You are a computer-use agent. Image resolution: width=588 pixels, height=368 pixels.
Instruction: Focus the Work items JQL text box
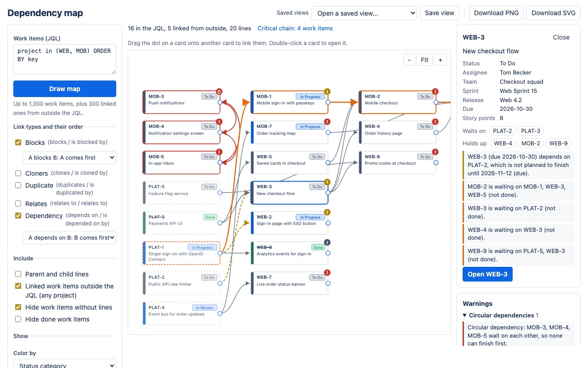[65, 59]
